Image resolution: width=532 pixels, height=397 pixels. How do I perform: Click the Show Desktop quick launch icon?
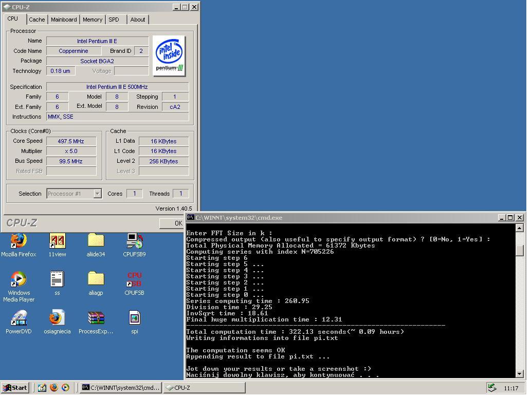tap(42, 388)
